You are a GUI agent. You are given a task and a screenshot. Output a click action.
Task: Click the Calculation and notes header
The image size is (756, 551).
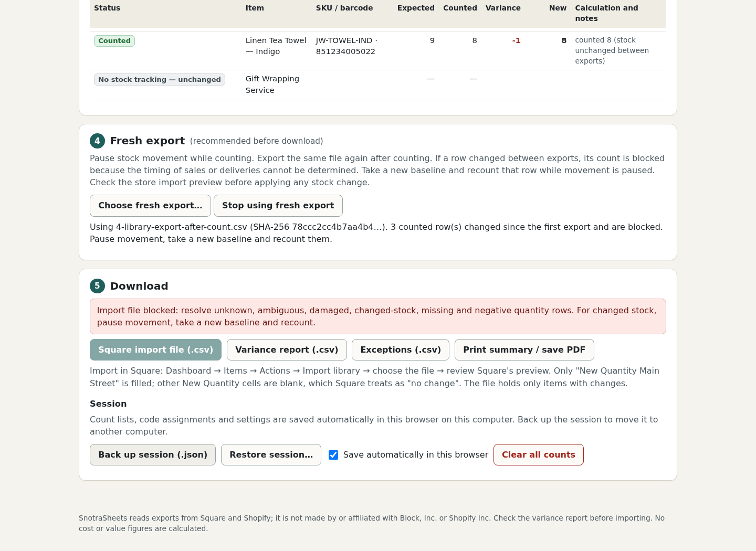point(607,13)
